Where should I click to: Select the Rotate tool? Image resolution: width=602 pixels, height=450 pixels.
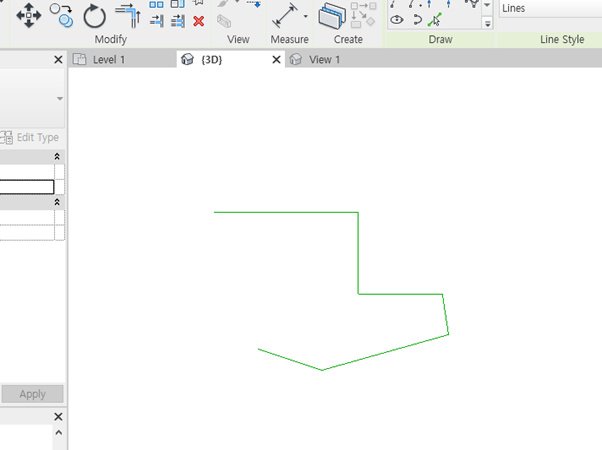click(94, 16)
